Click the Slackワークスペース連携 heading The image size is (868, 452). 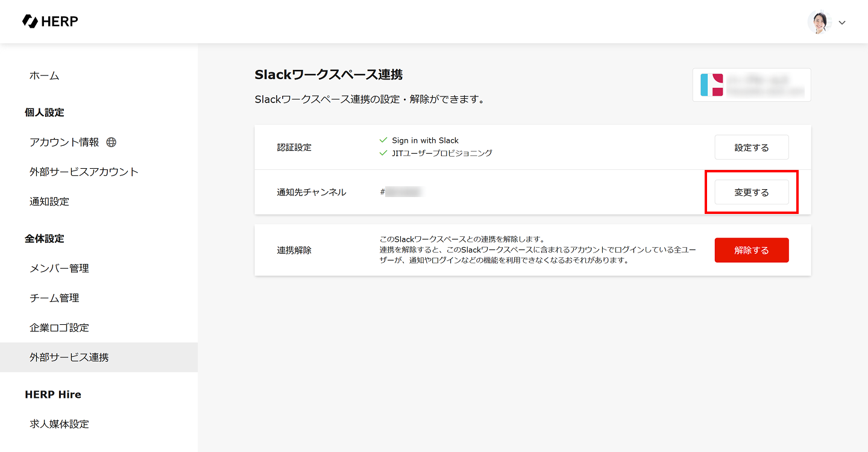click(329, 75)
